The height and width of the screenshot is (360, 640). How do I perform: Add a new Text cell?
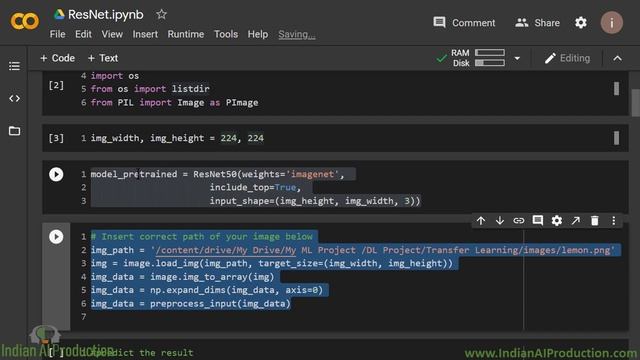pyautogui.click(x=103, y=58)
